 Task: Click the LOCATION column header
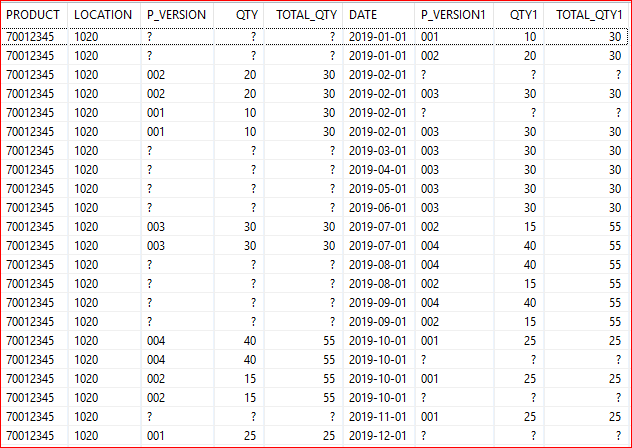coord(103,15)
